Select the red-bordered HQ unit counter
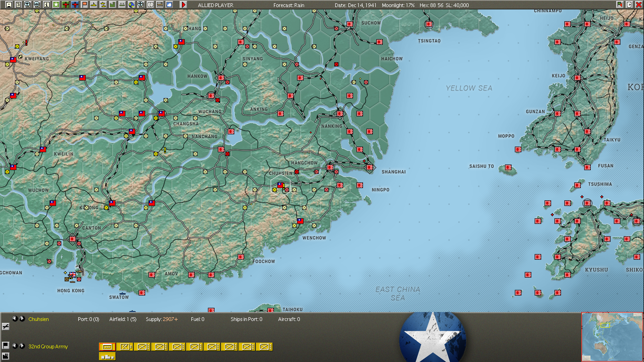The image size is (644, 362). click(x=107, y=347)
